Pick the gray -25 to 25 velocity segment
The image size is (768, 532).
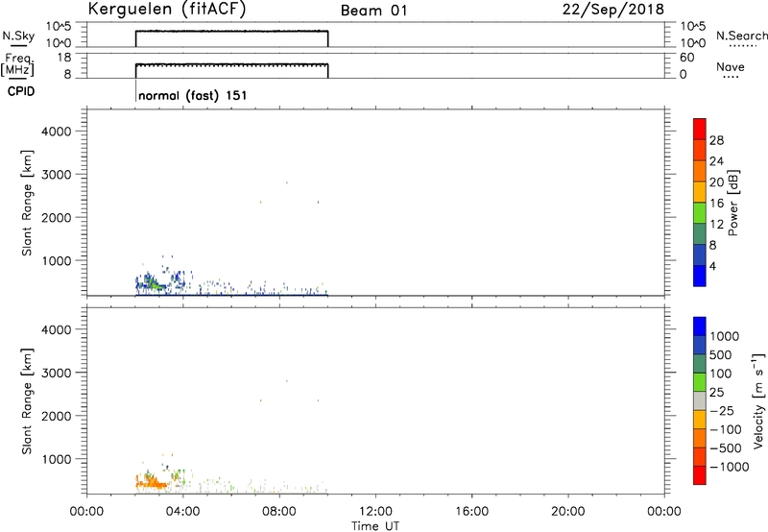pos(700,400)
